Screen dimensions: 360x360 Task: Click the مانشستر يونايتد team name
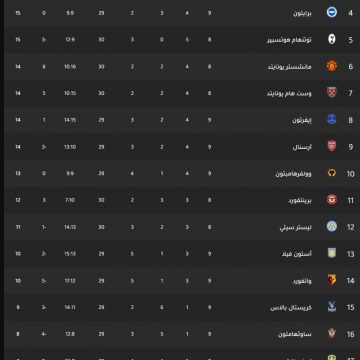click(x=289, y=67)
